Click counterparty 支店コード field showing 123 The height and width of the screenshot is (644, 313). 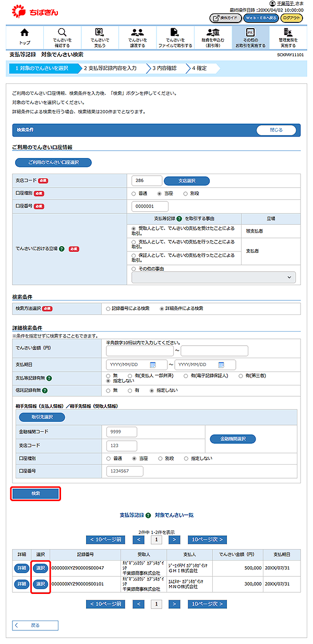tap(122, 445)
